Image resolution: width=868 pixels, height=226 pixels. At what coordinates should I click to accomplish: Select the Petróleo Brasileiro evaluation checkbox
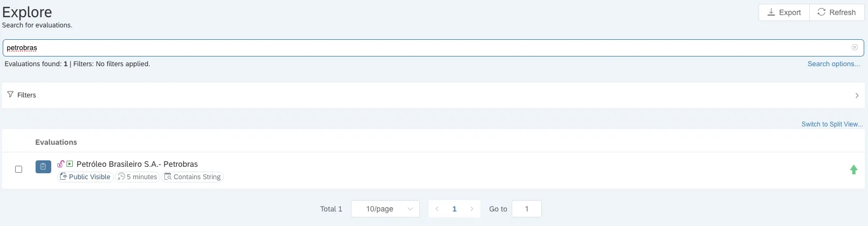click(19, 169)
